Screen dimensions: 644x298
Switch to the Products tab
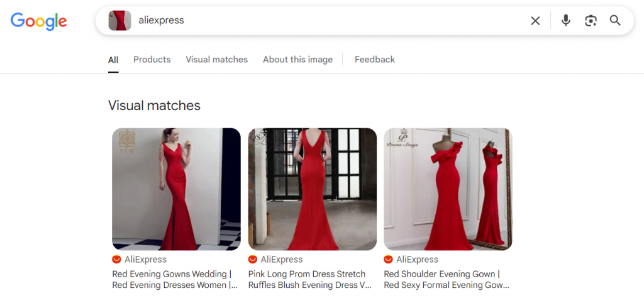(x=152, y=60)
